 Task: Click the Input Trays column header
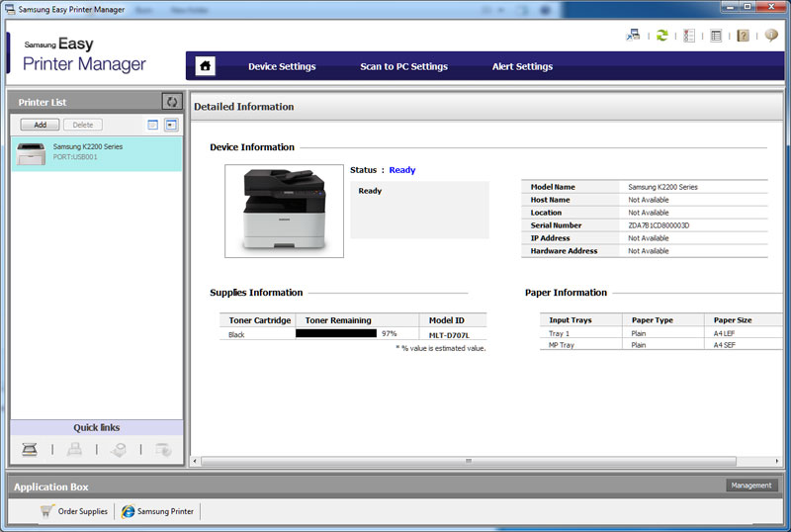571,320
